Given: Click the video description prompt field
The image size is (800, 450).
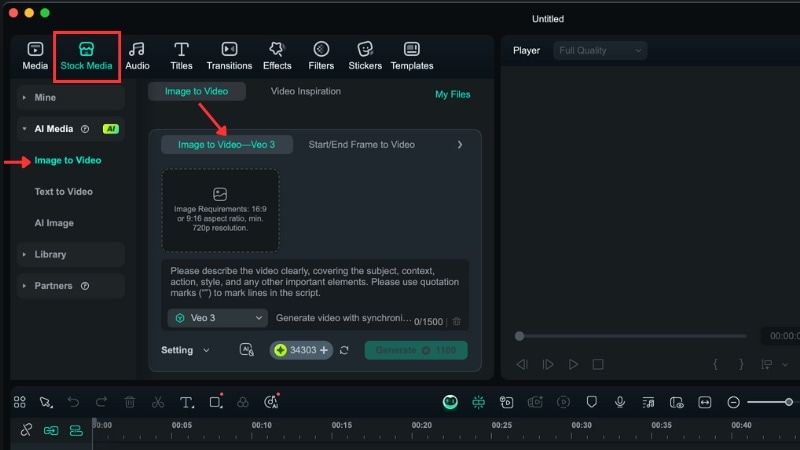Looking at the screenshot, I should point(315,282).
